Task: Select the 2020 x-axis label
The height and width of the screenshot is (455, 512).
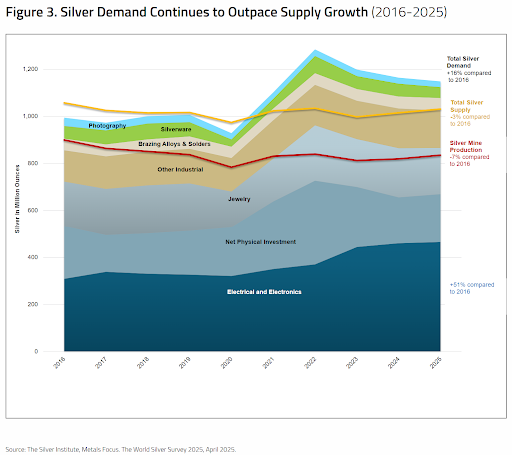Action: [x=227, y=362]
